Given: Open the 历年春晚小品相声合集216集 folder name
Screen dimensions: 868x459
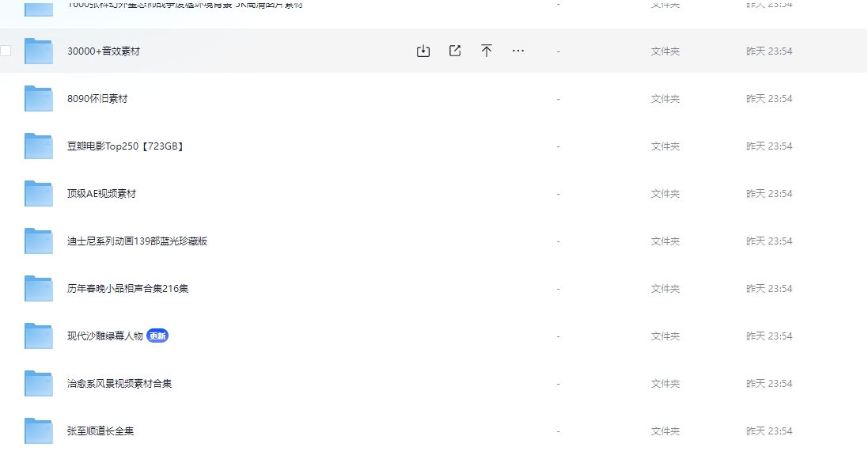Looking at the screenshot, I should [127, 289].
